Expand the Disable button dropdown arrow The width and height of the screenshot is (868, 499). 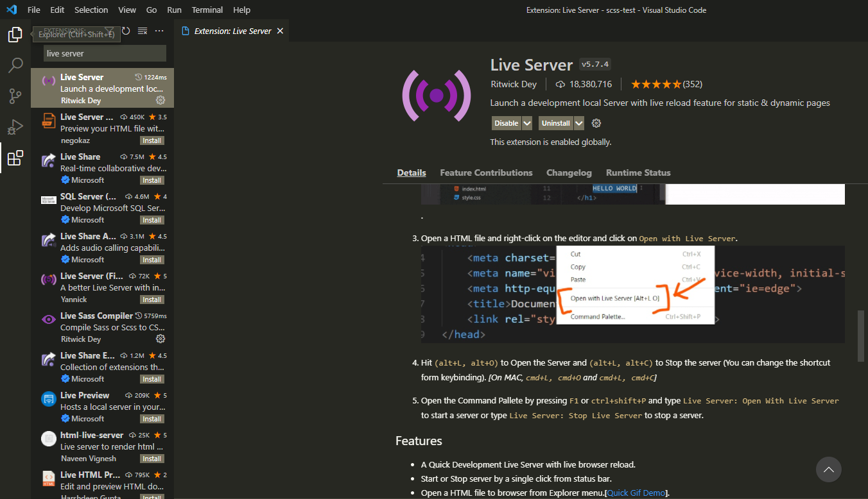[x=527, y=123]
